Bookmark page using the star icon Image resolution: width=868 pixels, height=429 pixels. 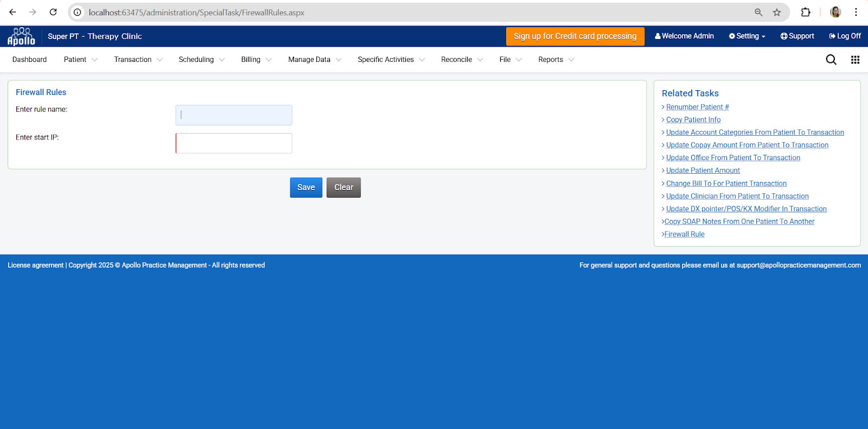point(777,12)
